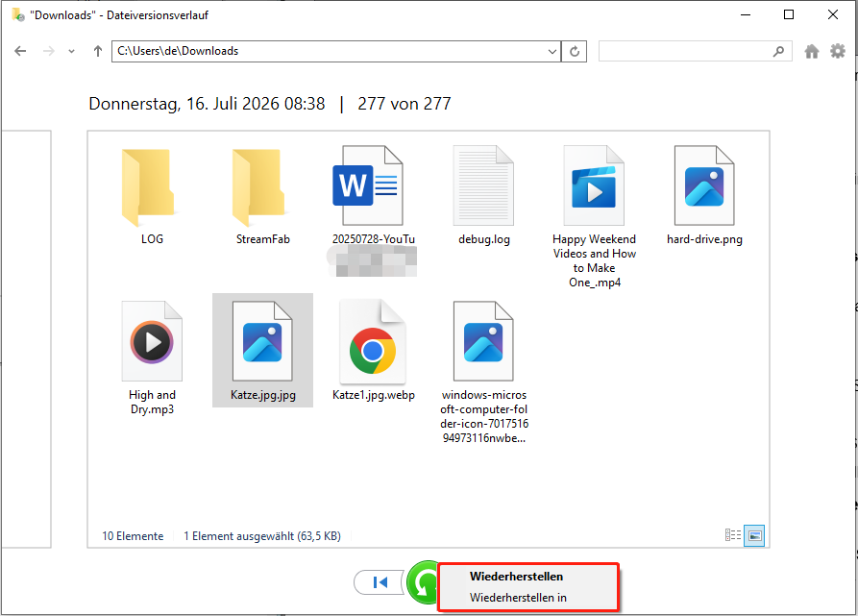Navigate up one folder level
This screenshot has width=858, height=616.
[x=98, y=51]
